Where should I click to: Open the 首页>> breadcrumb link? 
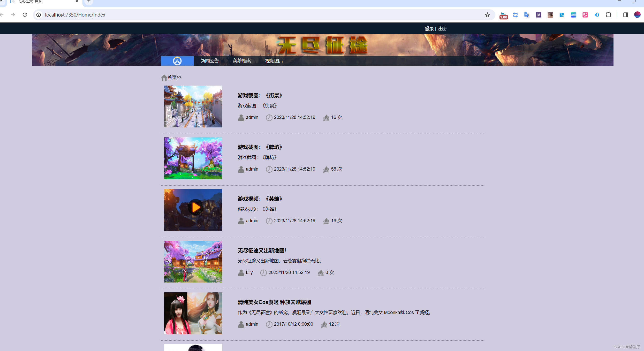[174, 77]
